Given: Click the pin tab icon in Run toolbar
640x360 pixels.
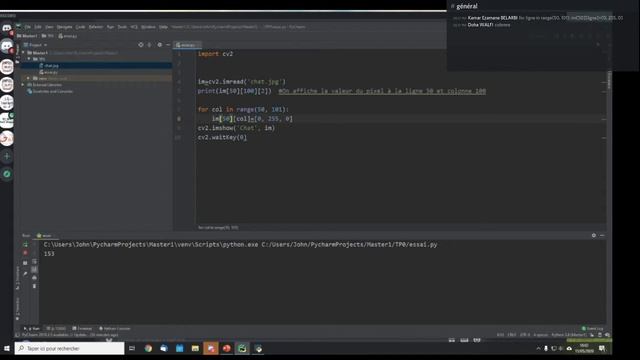Looking at the screenshot, I should coord(25,273).
